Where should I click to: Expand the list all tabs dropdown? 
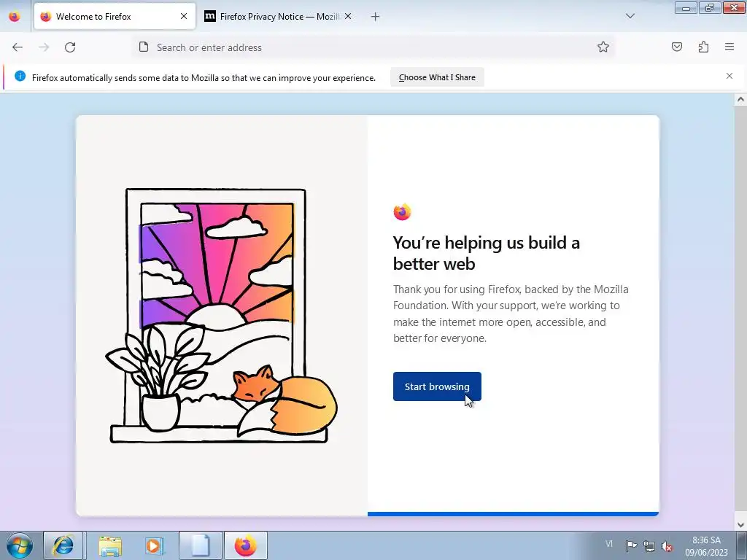pyautogui.click(x=630, y=16)
